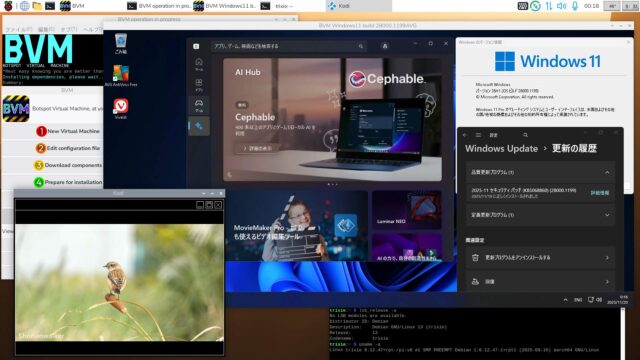Switch to BVM operation in progress taskbar entry
The height and width of the screenshot is (360, 640).
coord(159,6)
